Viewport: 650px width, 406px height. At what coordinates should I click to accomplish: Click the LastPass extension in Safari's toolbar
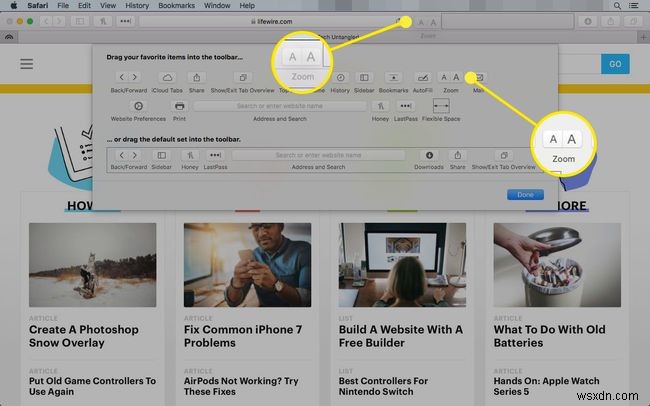pos(126,21)
